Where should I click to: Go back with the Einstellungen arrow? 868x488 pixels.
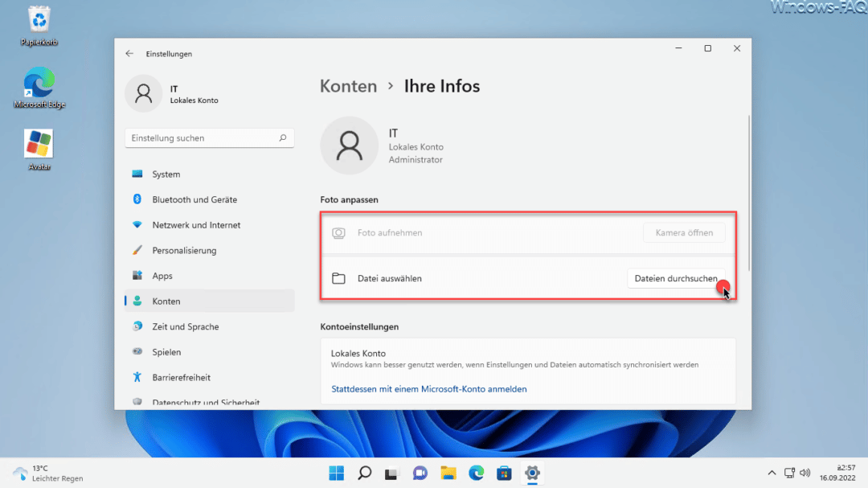[129, 54]
